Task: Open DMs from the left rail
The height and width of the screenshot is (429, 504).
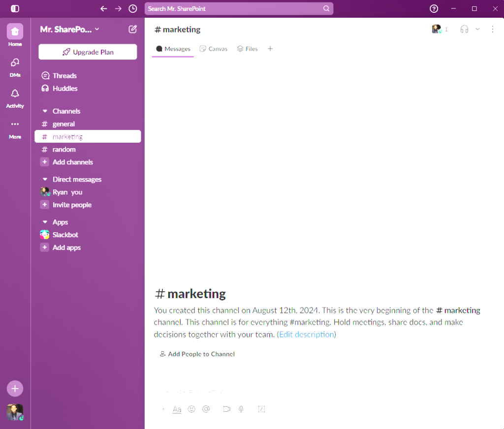Action: [x=15, y=68]
